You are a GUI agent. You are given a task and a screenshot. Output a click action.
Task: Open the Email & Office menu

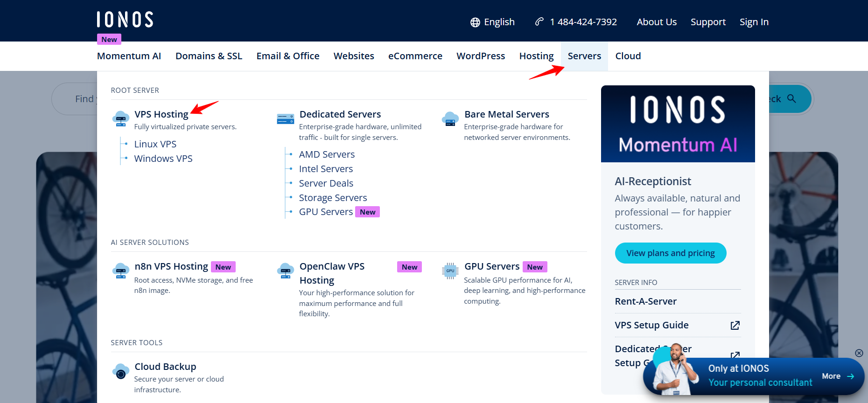click(288, 56)
